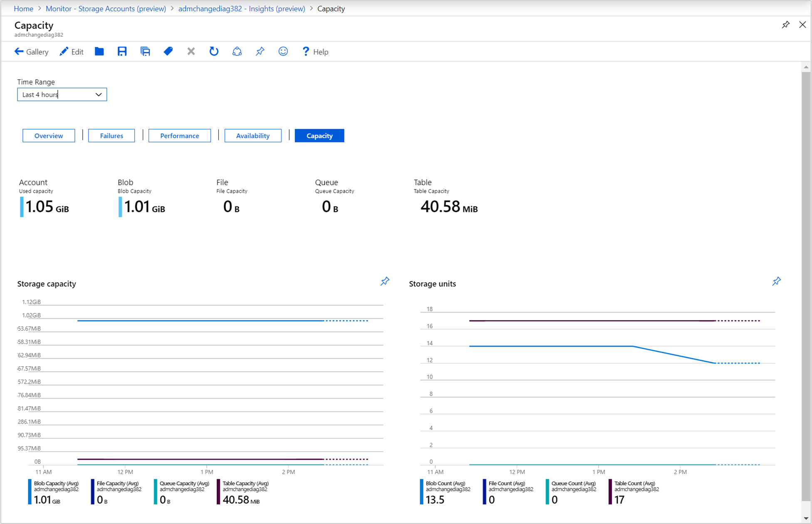Click the Tag/Label icon
Screen dimensions: 812x524
(168, 52)
